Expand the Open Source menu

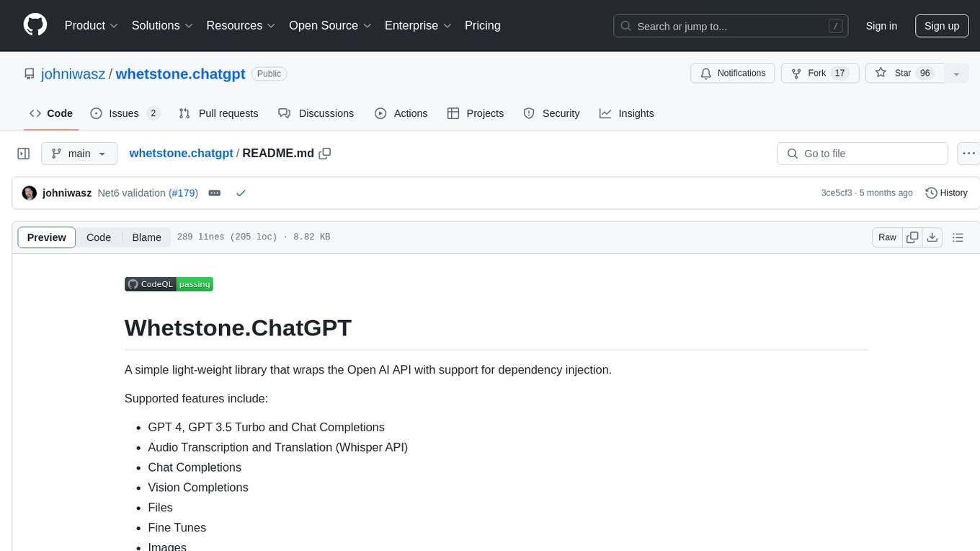[330, 25]
